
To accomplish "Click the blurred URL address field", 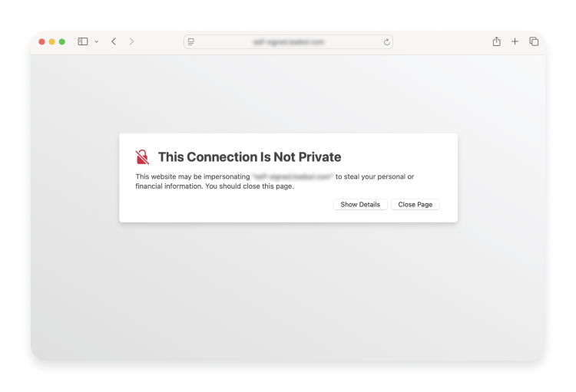I will pyautogui.click(x=288, y=42).
